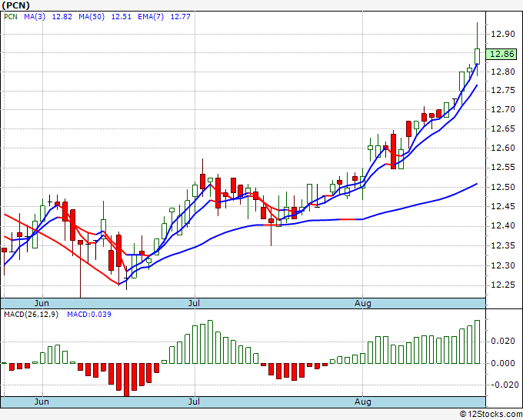
Task: Click the (PCN) chart title
Action: point(15,5)
